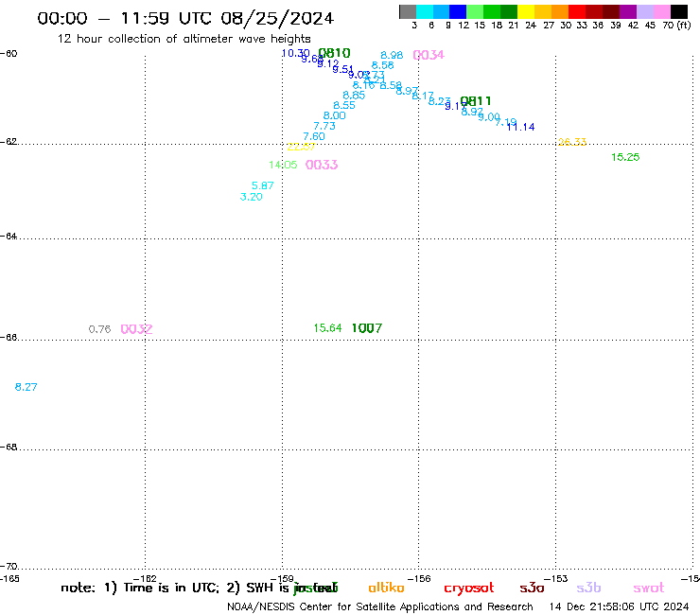Click the legend label '24'
The image size is (700, 615).
[x=531, y=26]
